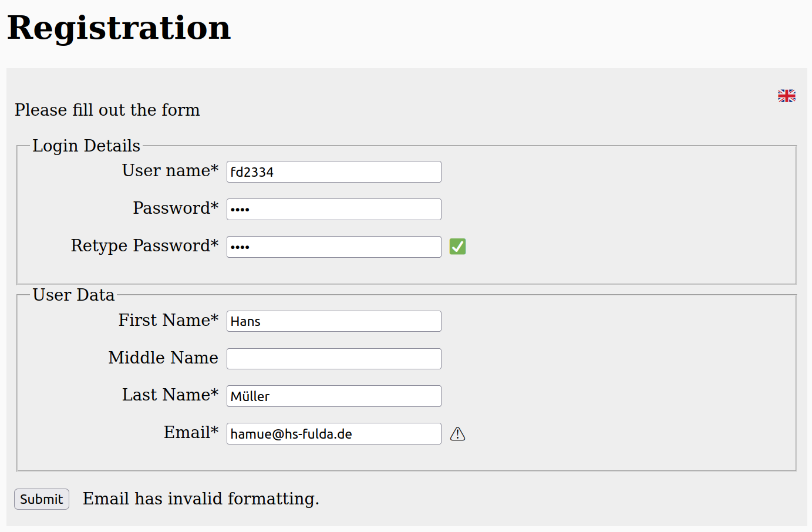Click the "Middle Name" label
Screen dimensions: 812x532
point(163,358)
